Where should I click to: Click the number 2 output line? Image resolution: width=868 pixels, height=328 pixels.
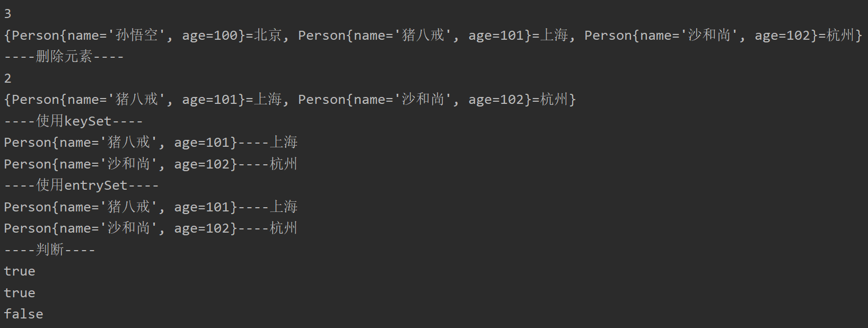pyautogui.click(x=7, y=78)
